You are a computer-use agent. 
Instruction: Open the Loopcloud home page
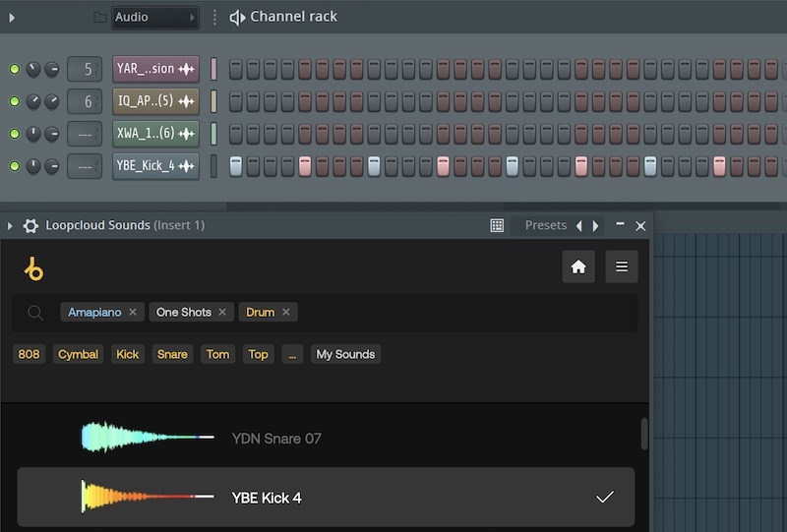[578, 266]
